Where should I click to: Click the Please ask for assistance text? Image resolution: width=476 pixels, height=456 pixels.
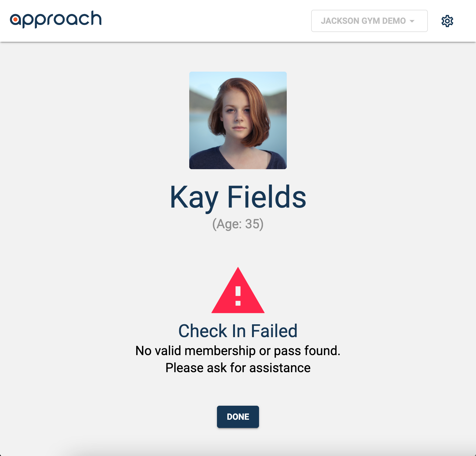pos(238,368)
